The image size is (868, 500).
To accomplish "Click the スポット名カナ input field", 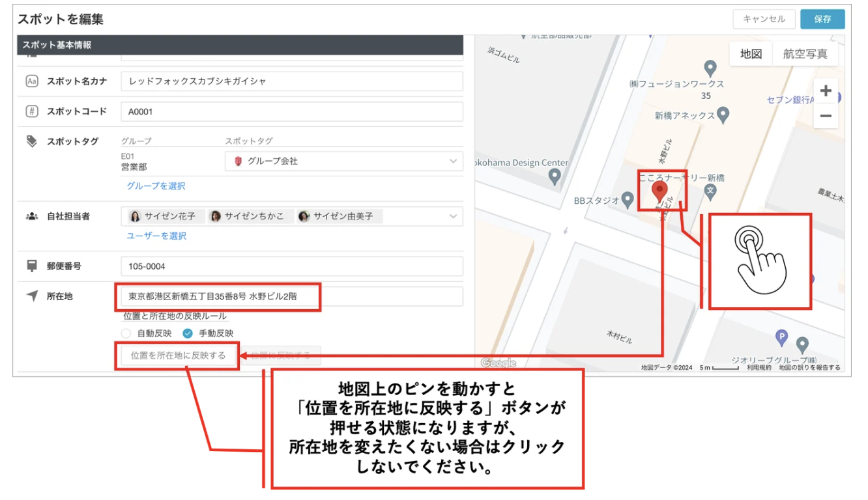I will click(x=292, y=81).
